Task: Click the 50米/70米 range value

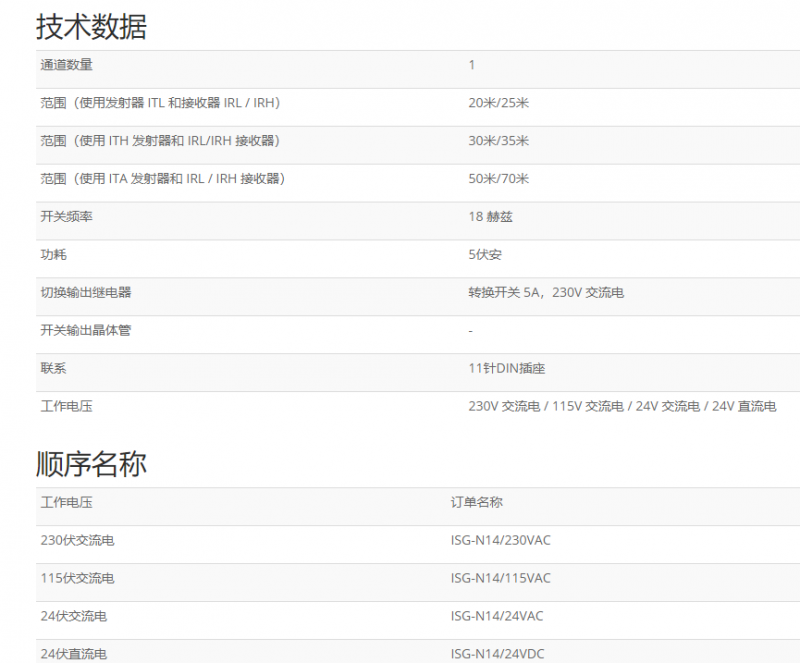Action: 498,179
